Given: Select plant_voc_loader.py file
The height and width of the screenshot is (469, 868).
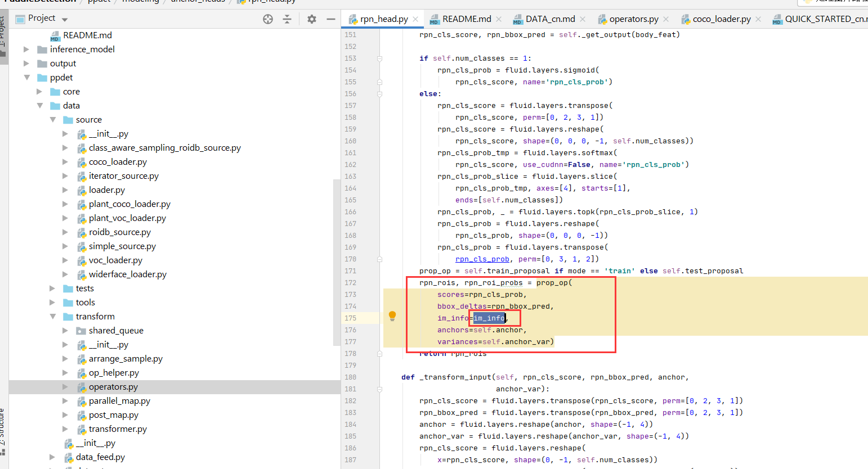Looking at the screenshot, I should pos(127,218).
